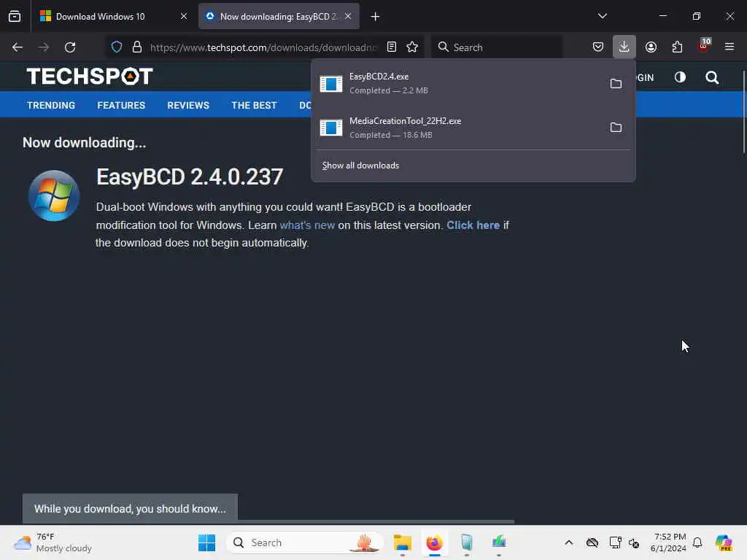Show MediaCreationTool_22H2.exe in folder
The width and height of the screenshot is (747, 560).
coord(616,128)
